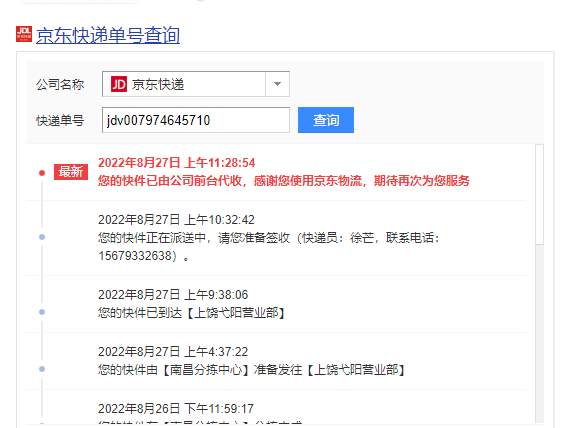
Task: Click the JDL logo icon beside the title
Action: (x=24, y=34)
